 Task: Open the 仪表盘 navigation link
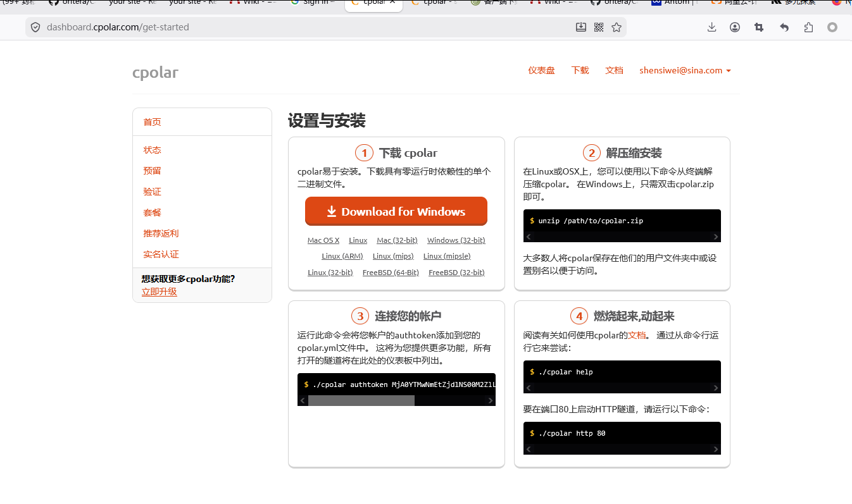[x=541, y=70]
